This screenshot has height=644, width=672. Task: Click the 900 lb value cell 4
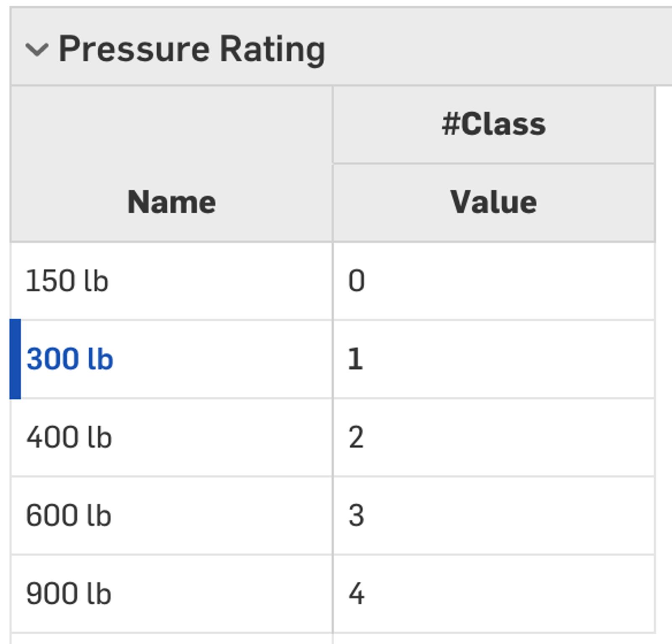pos(493,594)
